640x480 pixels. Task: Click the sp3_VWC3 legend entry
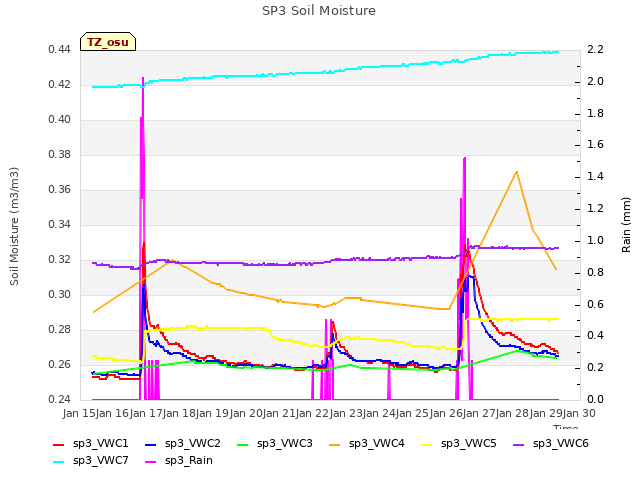coord(275,443)
